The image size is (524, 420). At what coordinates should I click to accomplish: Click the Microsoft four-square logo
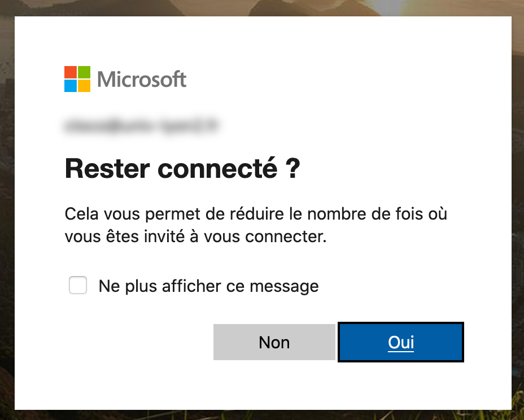click(x=77, y=79)
